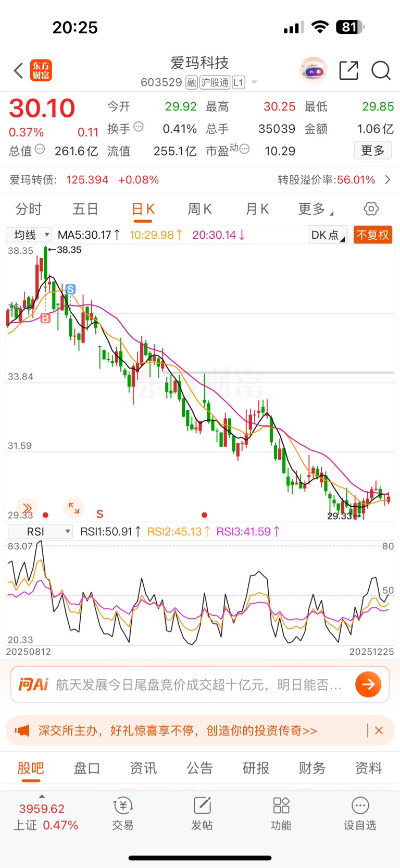Tap the MA20 30.14 label
The width and height of the screenshot is (400, 868).
[219, 235]
